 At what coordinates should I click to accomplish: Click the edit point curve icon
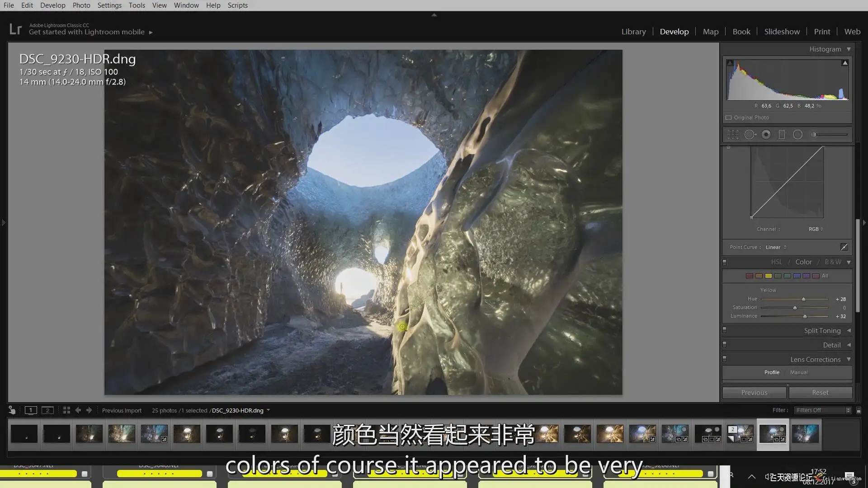tap(844, 247)
